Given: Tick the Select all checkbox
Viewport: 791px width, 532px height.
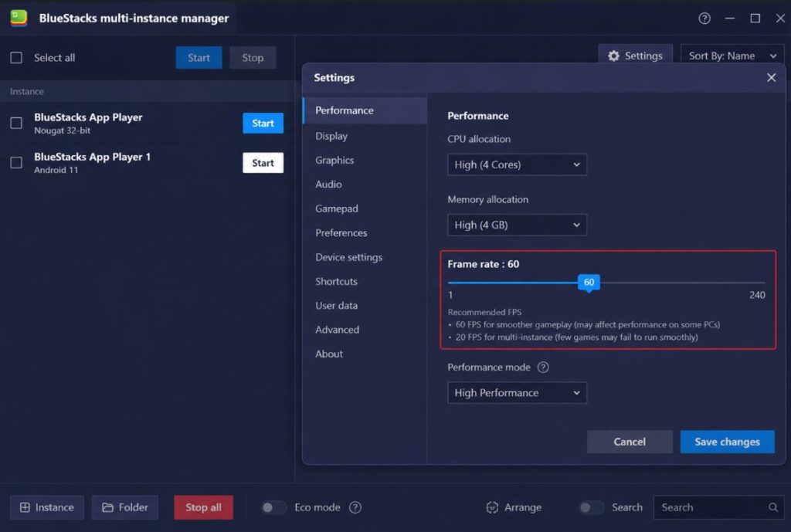Looking at the screenshot, I should [x=16, y=57].
